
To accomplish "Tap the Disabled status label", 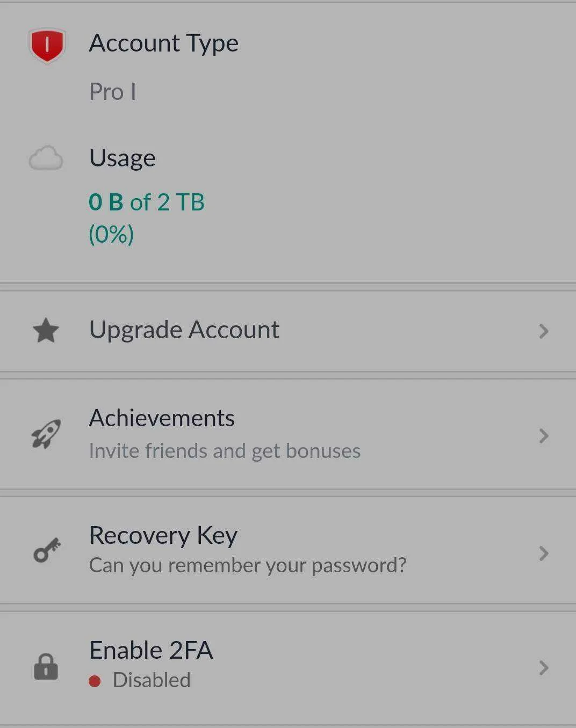I will [152, 680].
